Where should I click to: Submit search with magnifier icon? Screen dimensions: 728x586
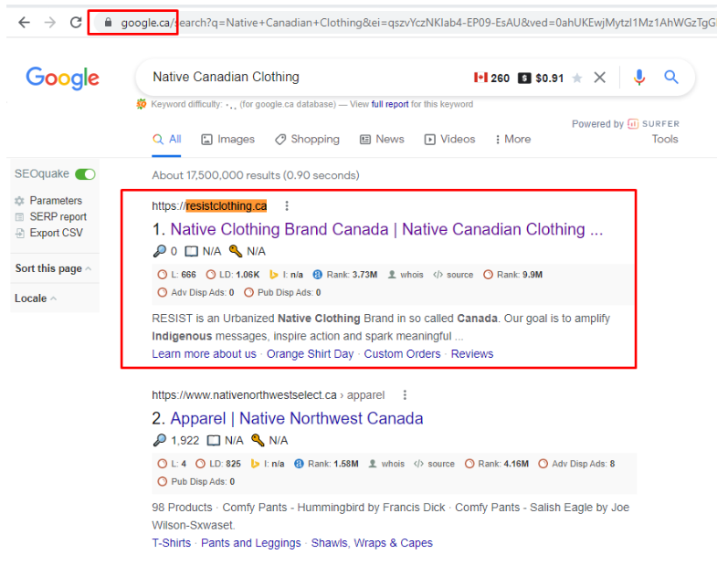[670, 77]
